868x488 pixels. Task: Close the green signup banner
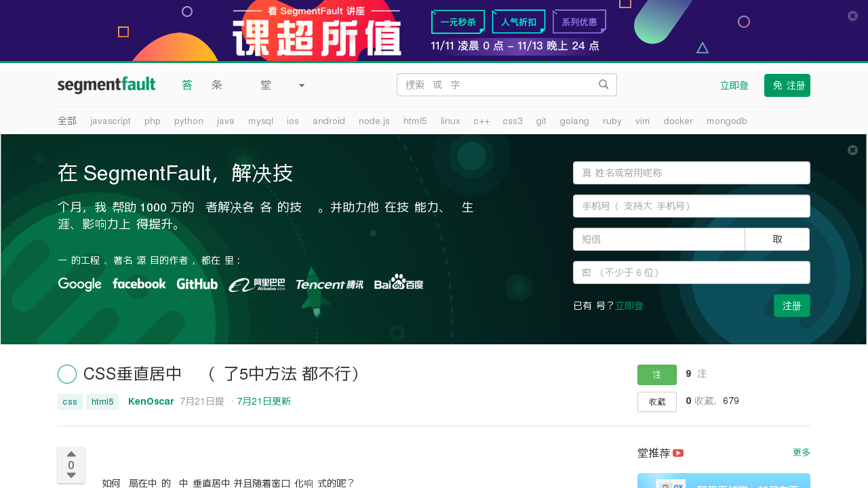pos(852,150)
